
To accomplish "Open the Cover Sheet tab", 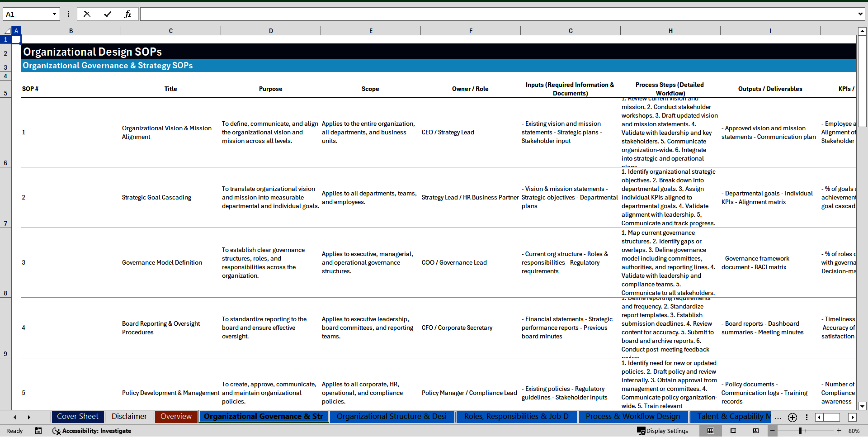I will coord(78,417).
